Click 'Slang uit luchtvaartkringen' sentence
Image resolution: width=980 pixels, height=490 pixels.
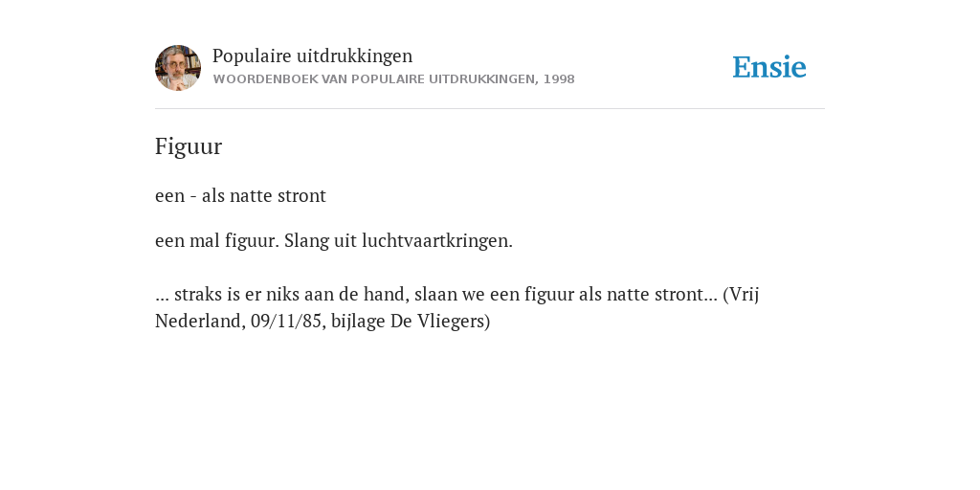point(398,240)
